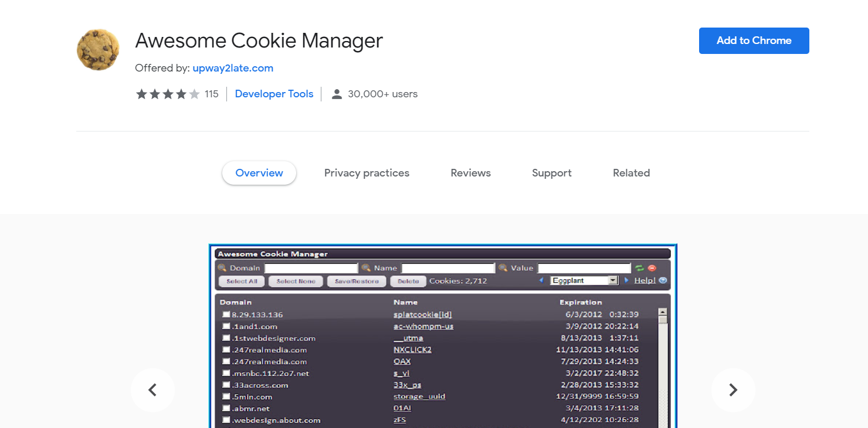
Task: Show the next screenshot with right arrow
Action: click(733, 390)
